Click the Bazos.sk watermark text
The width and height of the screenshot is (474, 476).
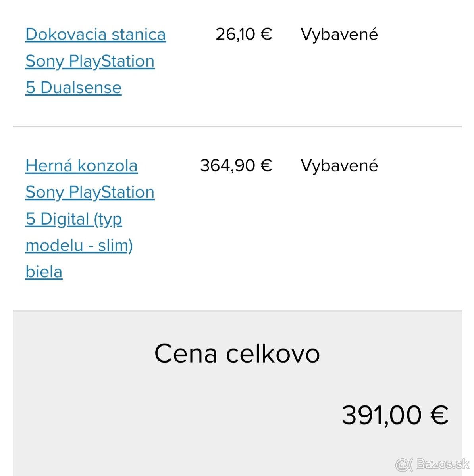(443, 464)
